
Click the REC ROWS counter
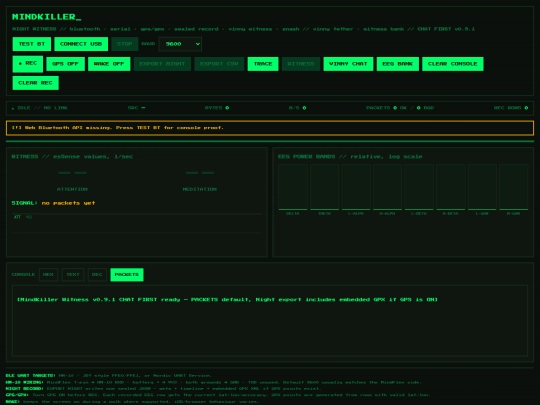click(511, 108)
